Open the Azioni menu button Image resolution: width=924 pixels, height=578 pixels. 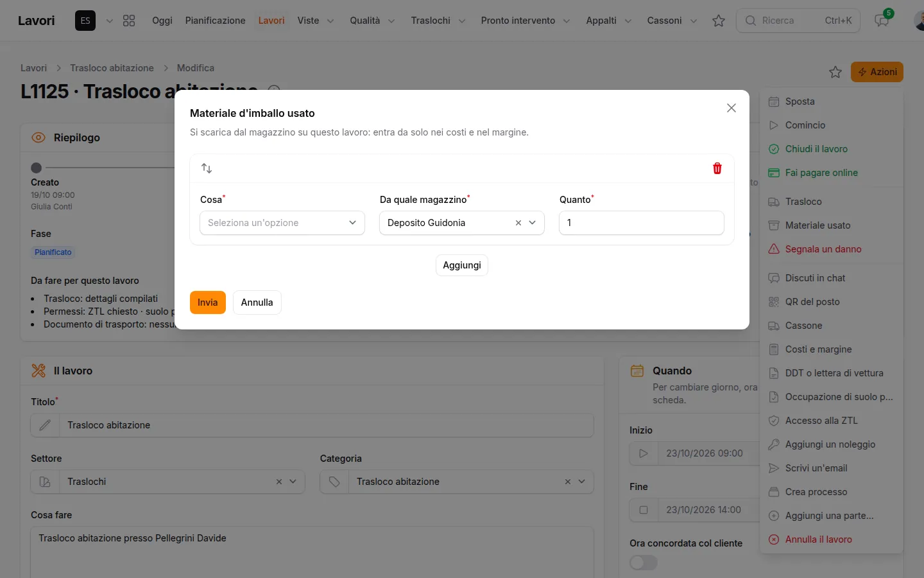(877, 72)
